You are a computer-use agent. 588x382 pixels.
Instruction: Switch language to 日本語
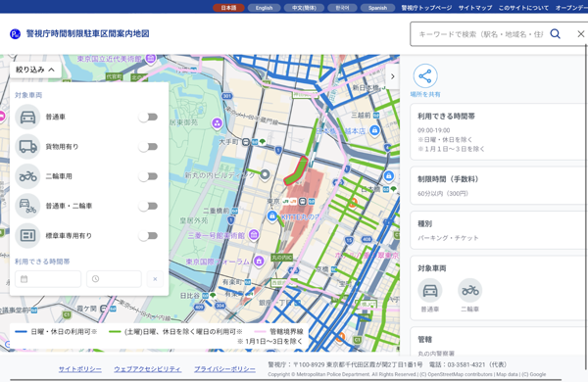coord(228,8)
